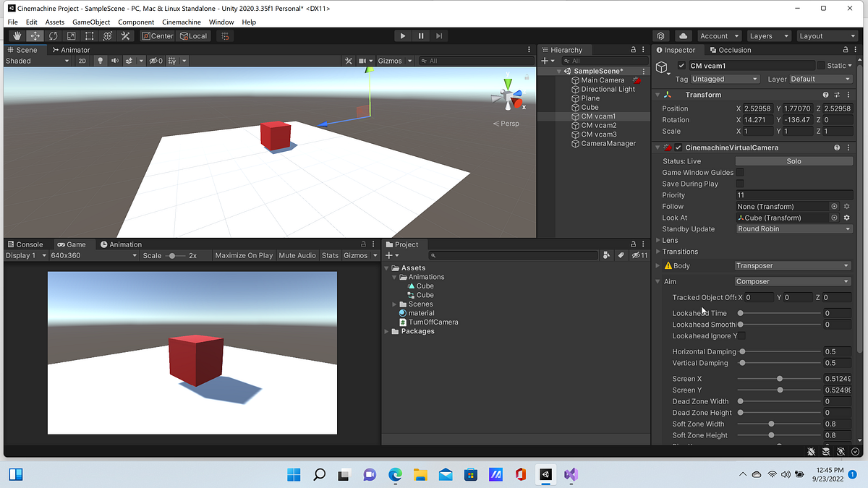868x488 pixels.
Task: Pick object for Look At field
Action: click(834, 218)
